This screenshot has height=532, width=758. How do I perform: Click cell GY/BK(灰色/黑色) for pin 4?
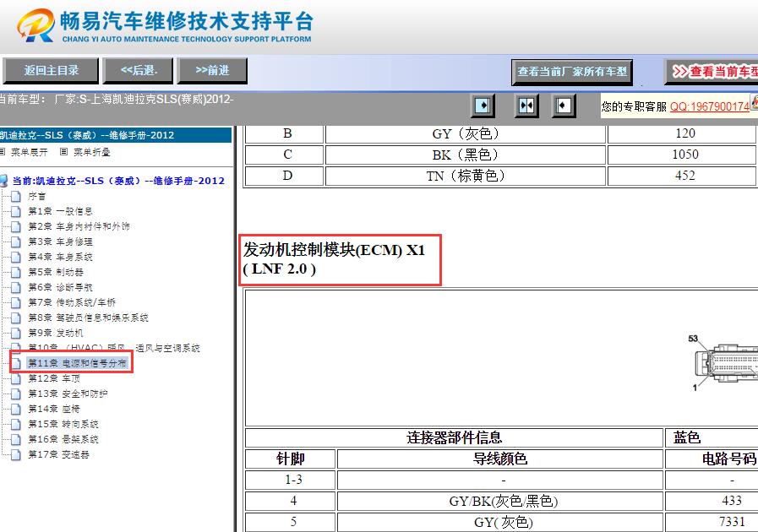500,501
